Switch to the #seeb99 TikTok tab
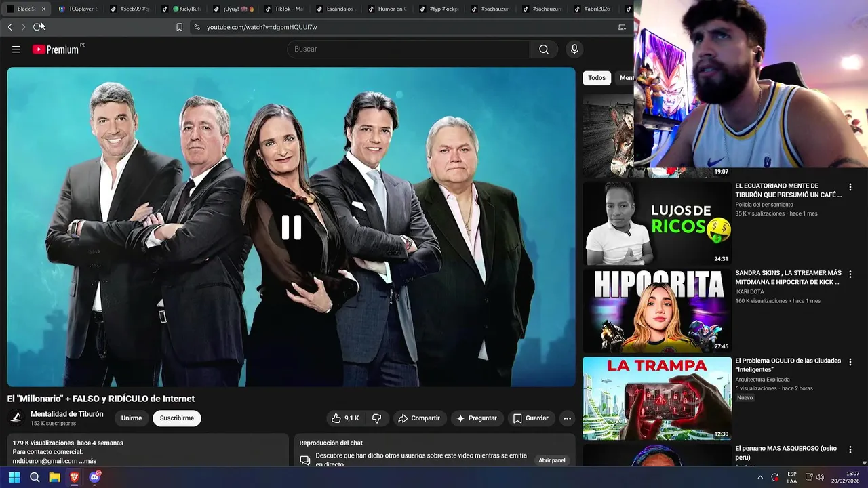Screen dimensions: 868x488 (x=129, y=9)
